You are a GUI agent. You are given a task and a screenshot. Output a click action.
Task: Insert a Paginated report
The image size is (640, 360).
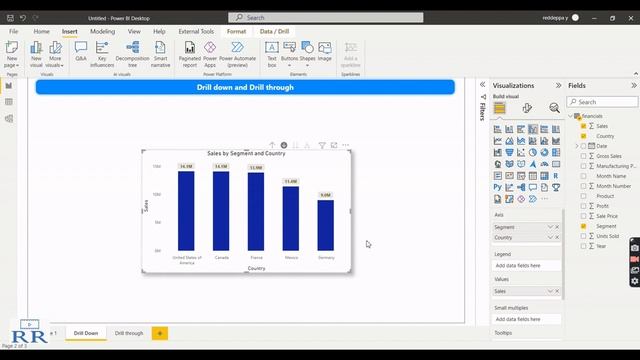(x=190, y=54)
